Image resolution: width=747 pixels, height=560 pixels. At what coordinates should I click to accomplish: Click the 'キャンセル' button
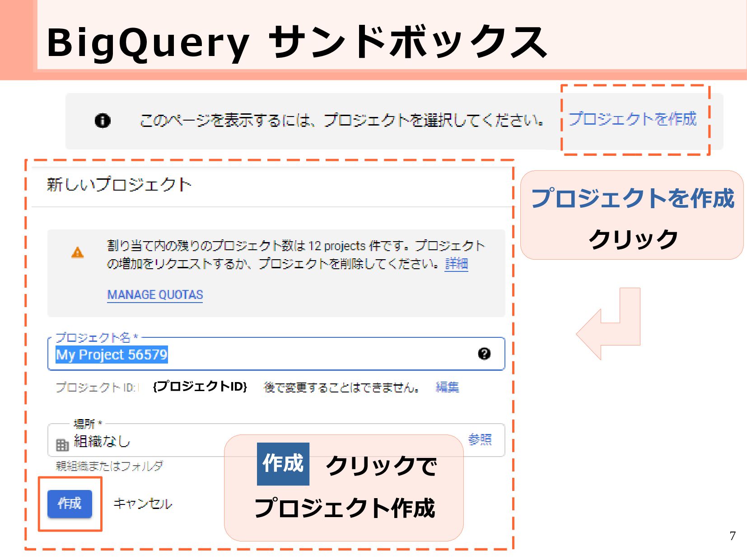tap(142, 504)
